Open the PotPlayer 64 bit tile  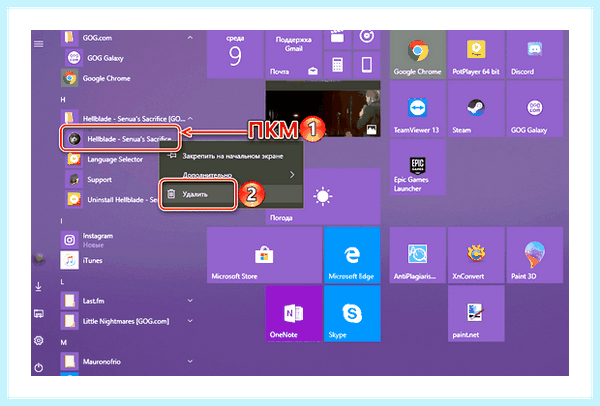click(x=476, y=54)
